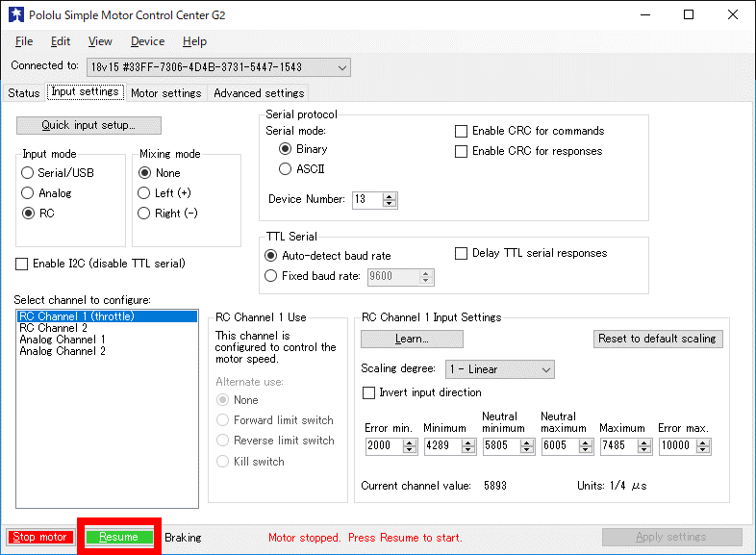Click the Maximum field 7485
The image size is (756, 555).
click(x=619, y=445)
